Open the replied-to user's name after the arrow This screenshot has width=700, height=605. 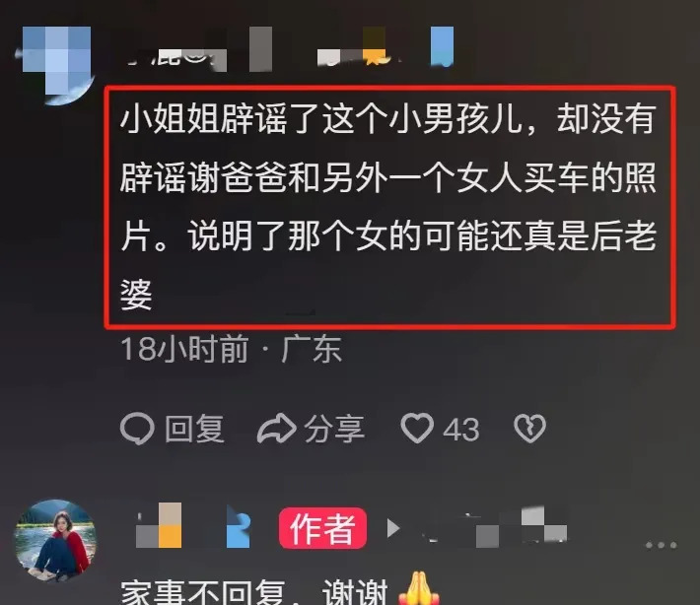pos(493,526)
